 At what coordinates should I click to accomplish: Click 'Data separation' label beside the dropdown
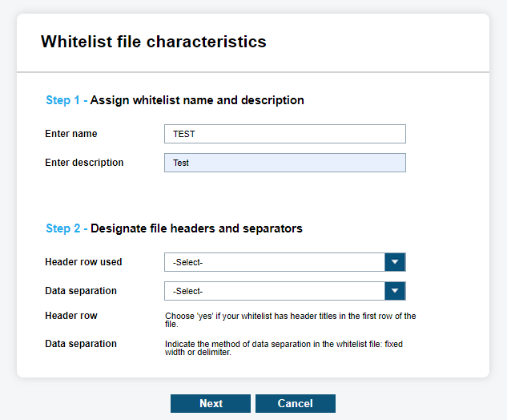tap(81, 291)
